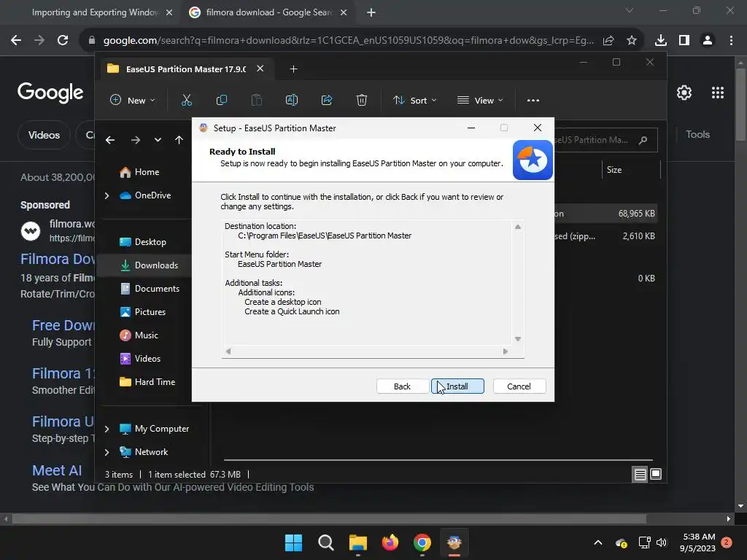This screenshot has width=747, height=560.
Task: Click the setup summary box scroll-left arrow
Action: pos(228,351)
